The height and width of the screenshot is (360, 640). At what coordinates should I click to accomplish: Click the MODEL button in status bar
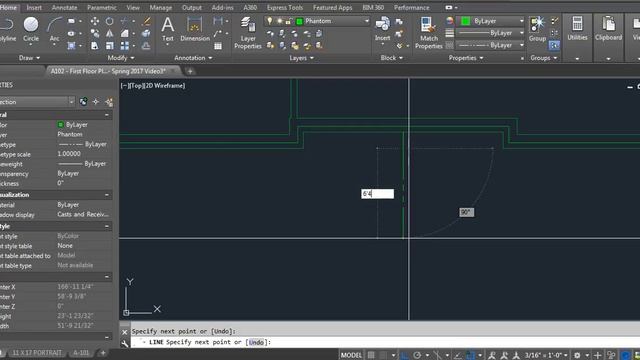[351, 356]
